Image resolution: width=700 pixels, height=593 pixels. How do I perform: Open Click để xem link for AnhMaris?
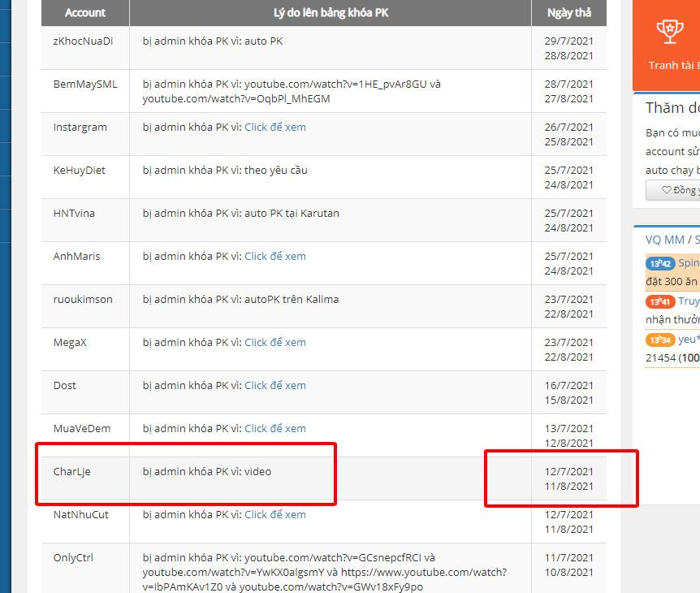275,257
